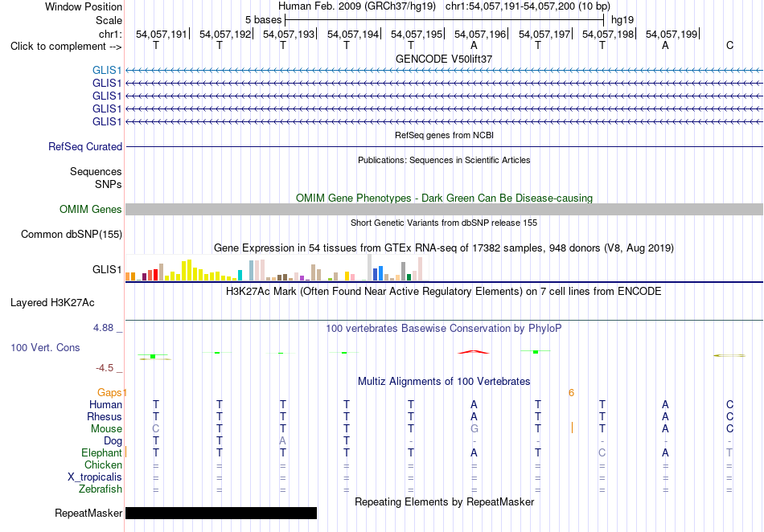Viewport: 764px width, 532px height.
Task: Select the Chicken species label
Action: click(103, 464)
